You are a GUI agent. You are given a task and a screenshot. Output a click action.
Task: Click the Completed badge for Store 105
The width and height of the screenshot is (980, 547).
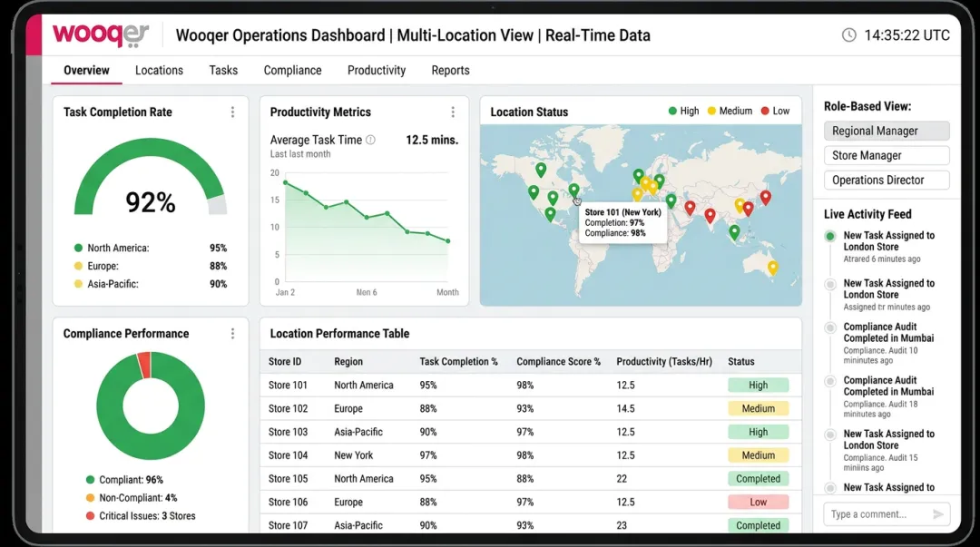click(x=758, y=479)
